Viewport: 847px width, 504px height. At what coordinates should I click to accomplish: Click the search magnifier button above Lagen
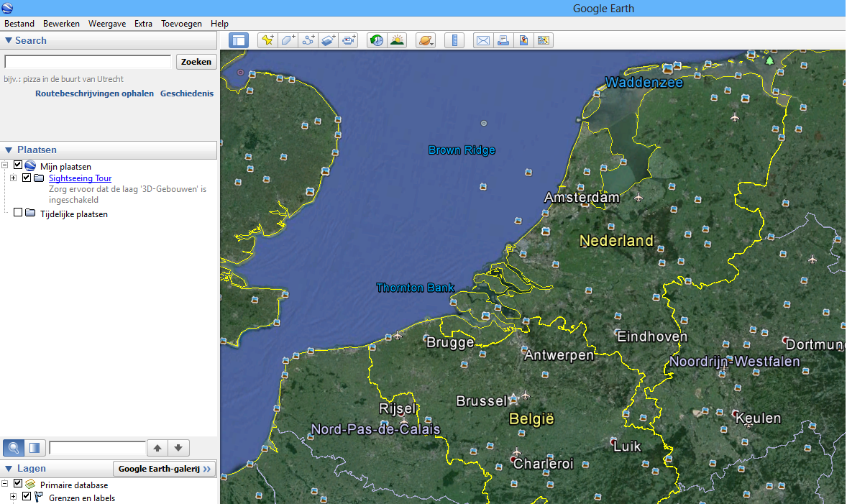[x=14, y=448]
